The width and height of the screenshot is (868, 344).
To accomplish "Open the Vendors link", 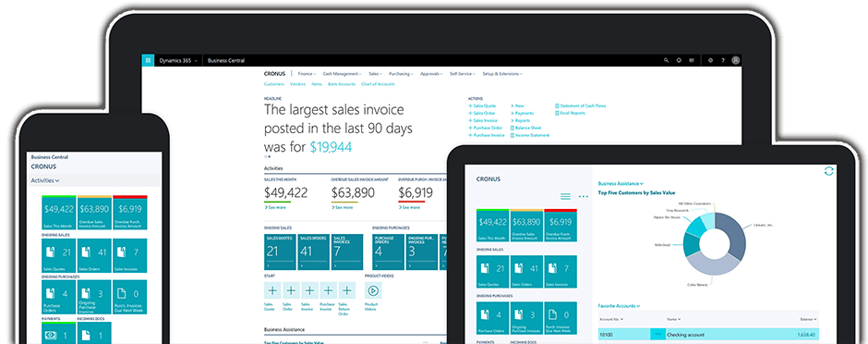I will point(298,84).
